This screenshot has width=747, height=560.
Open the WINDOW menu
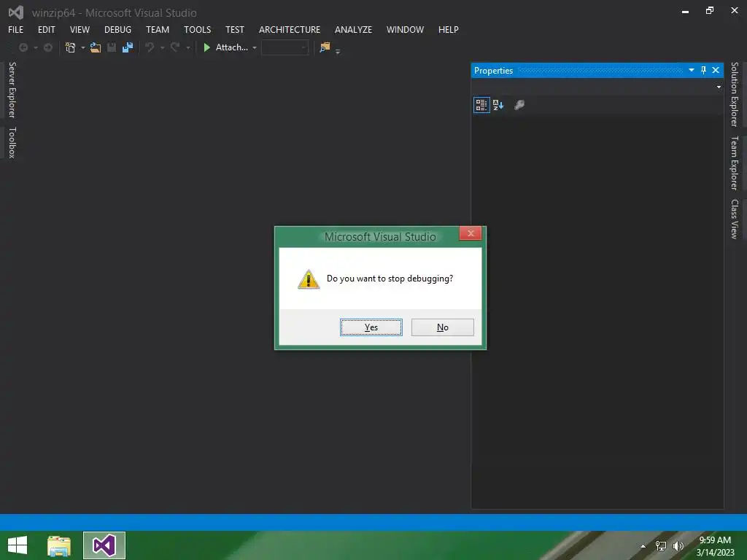click(405, 29)
